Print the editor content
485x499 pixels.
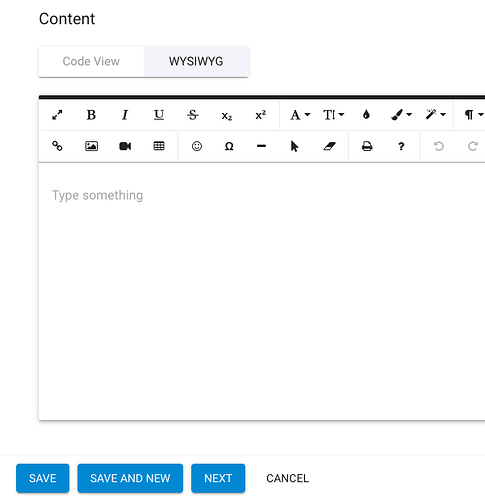[367, 146]
